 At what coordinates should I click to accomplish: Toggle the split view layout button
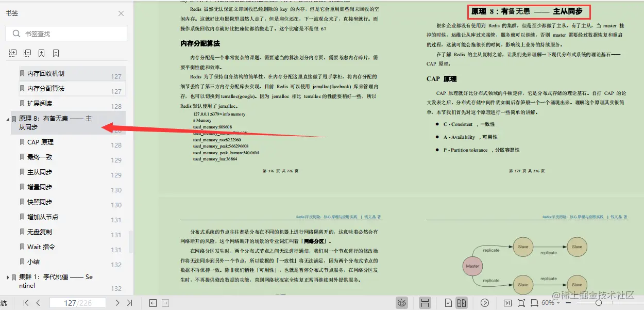pos(425,303)
